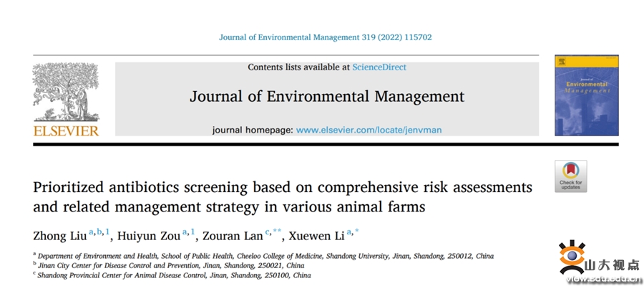
Task: Click the author name Zhong Liu
Action: tap(60, 236)
